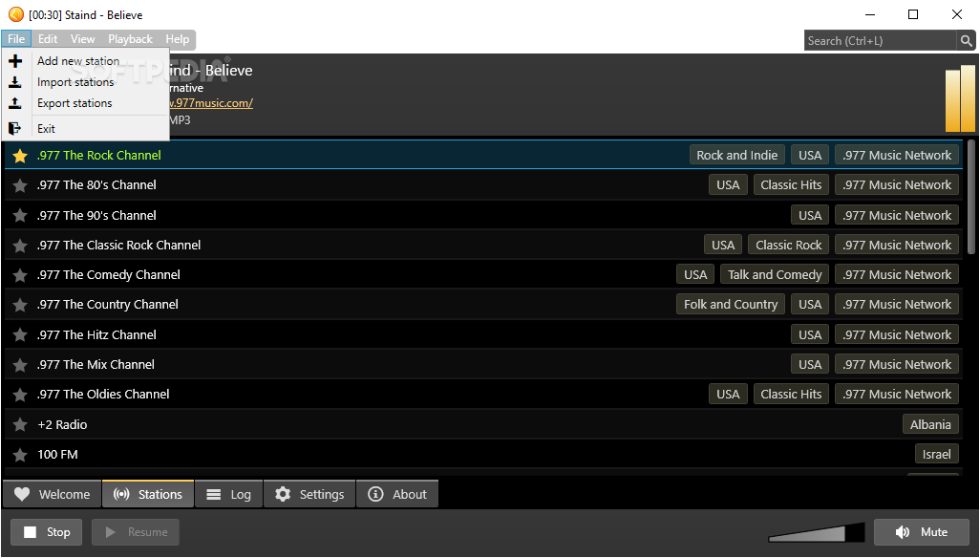This screenshot has height=558, width=980.
Task: Switch to the Stations tab
Action: 148,494
